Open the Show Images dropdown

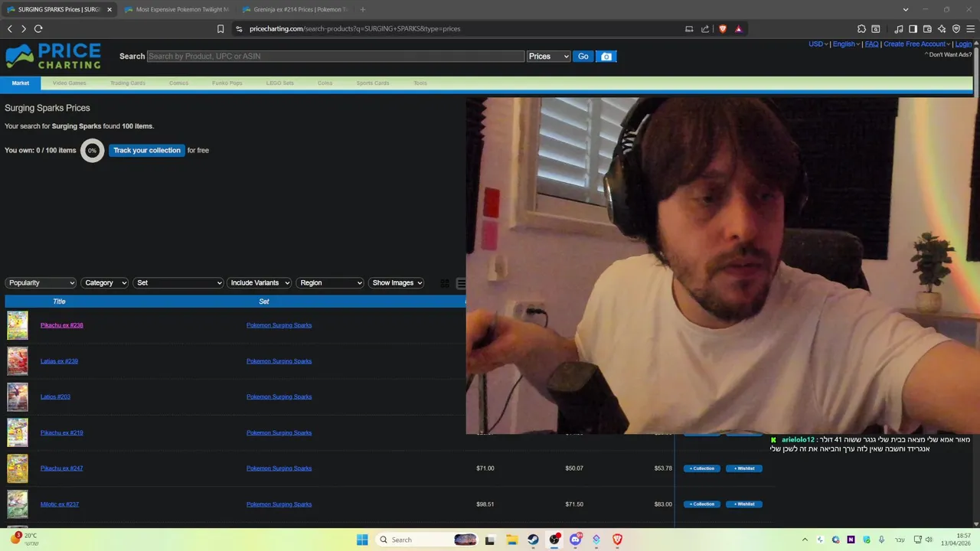pos(396,282)
